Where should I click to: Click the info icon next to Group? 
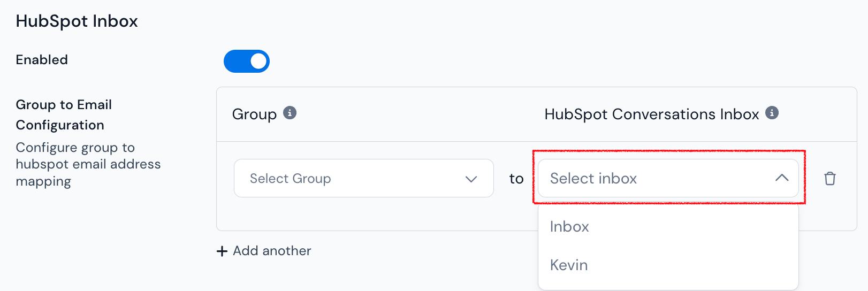(290, 113)
